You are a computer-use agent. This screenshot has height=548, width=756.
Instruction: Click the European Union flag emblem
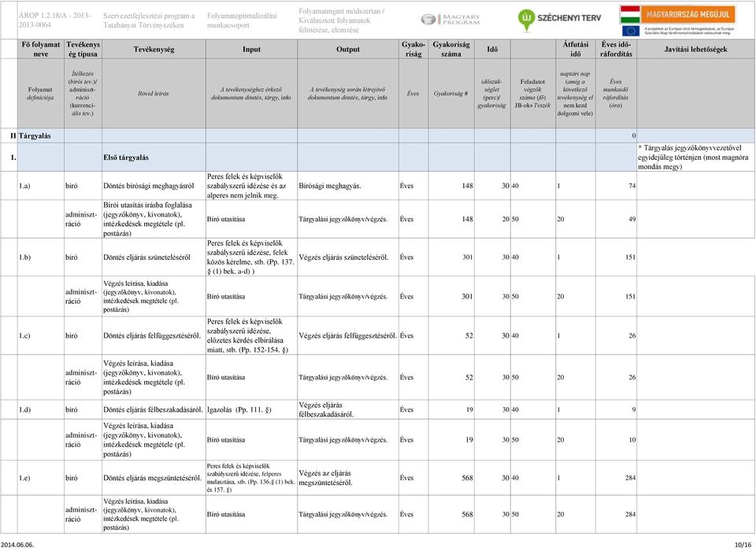pos(630,31)
